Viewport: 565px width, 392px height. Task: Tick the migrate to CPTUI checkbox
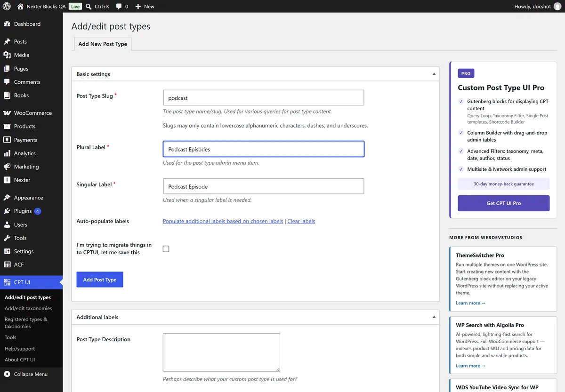(x=166, y=249)
